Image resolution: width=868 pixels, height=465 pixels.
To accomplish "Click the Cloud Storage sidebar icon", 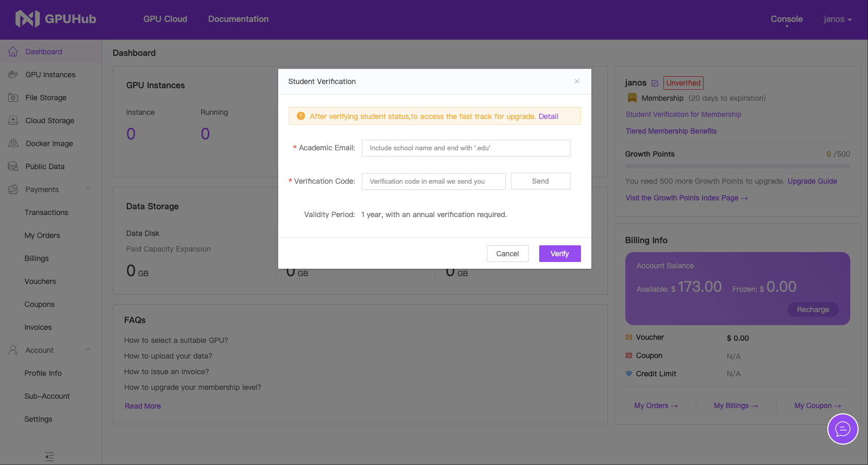I will 13,121.
